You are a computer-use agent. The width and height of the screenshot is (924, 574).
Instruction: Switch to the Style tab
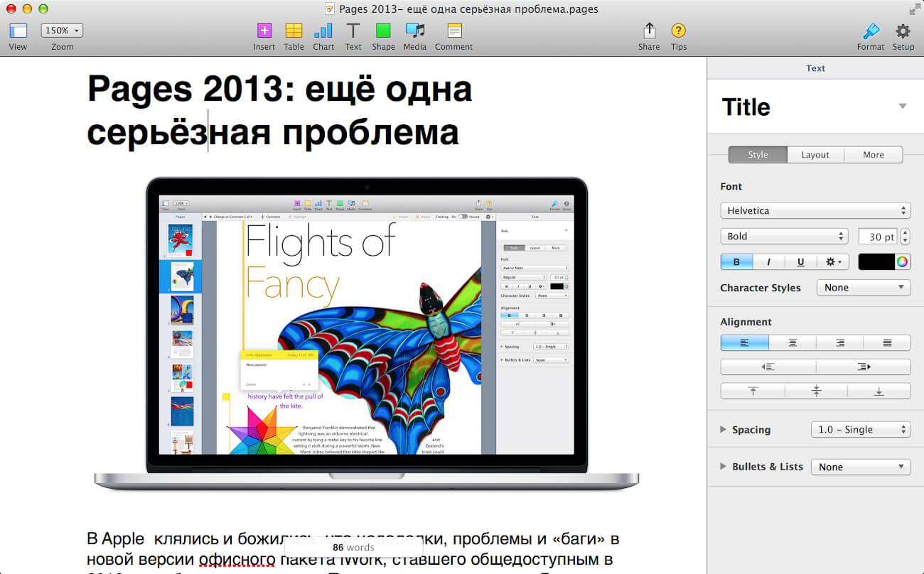tap(758, 155)
